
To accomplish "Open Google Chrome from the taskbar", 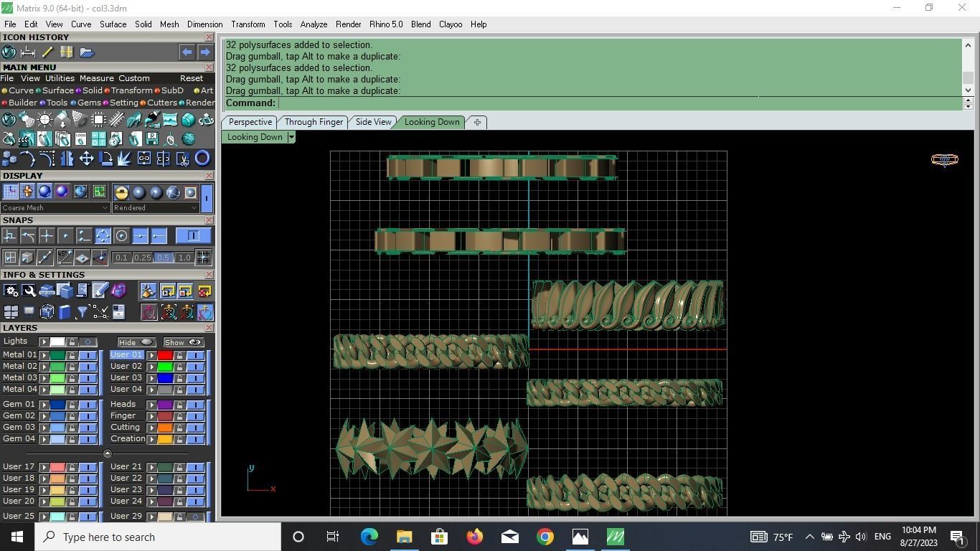I will tap(545, 537).
